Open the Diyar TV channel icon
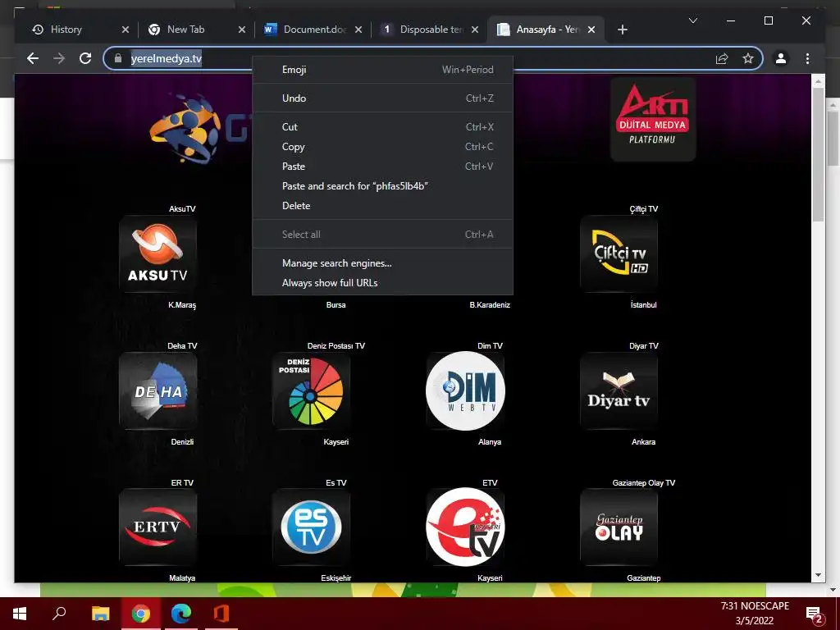 (619, 391)
